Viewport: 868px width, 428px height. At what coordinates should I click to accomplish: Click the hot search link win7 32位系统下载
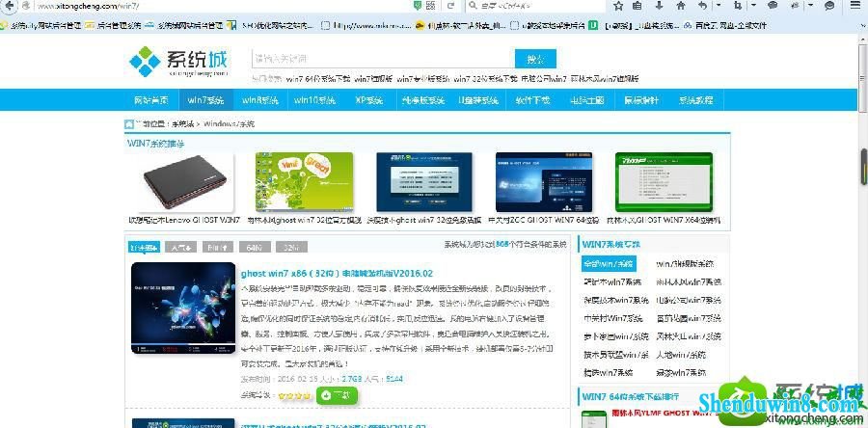(x=485, y=79)
